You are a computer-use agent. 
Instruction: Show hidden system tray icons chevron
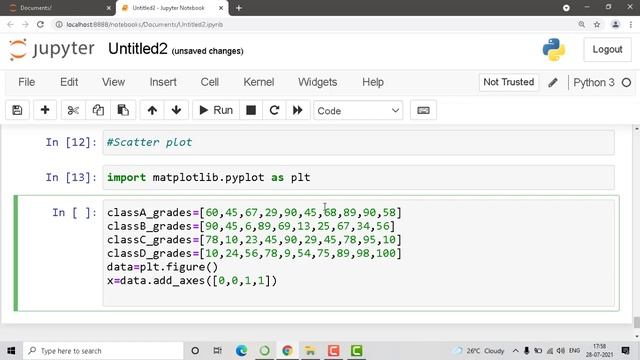coord(516,351)
